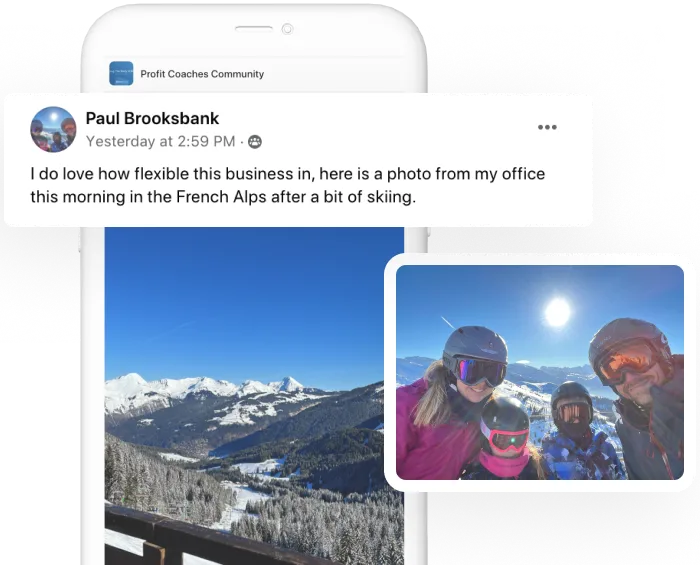Viewport: 700px width, 565px height.
Task: Open the three-dot post options menu
Action: click(x=547, y=127)
